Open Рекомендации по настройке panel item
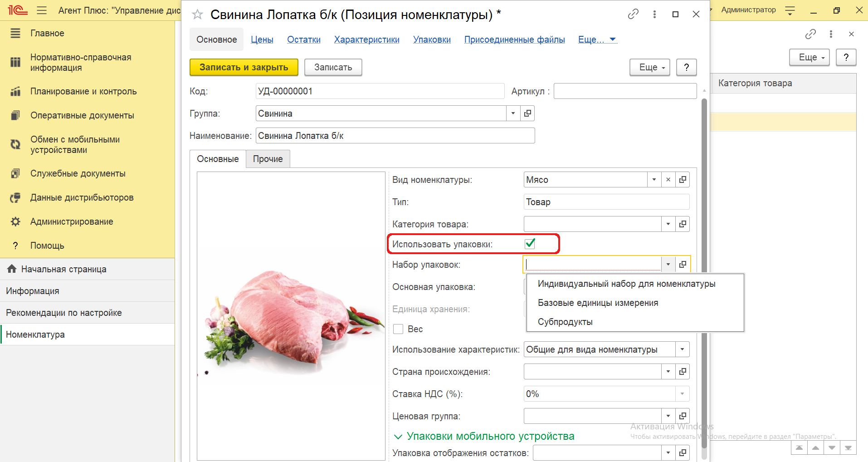 (87, 313)
